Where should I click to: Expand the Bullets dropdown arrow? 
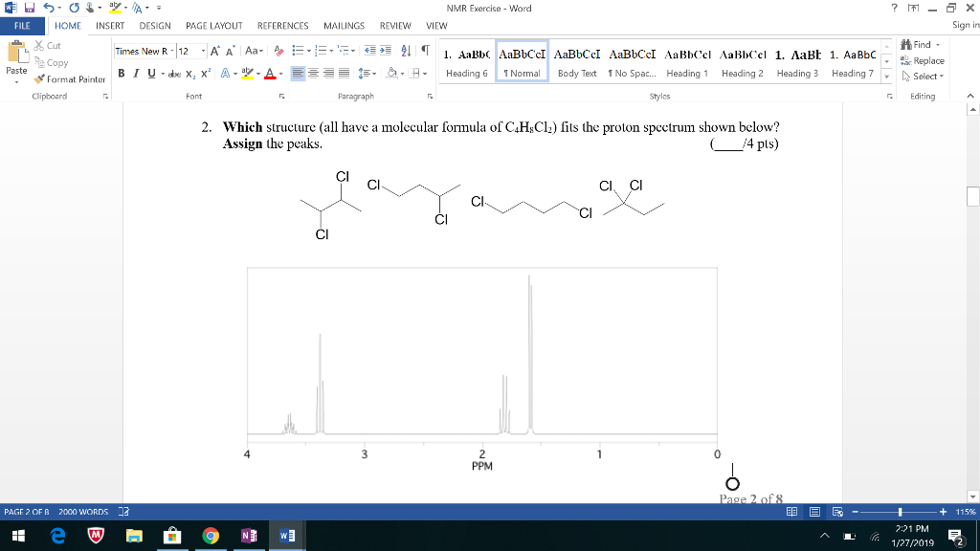(308, 50)
